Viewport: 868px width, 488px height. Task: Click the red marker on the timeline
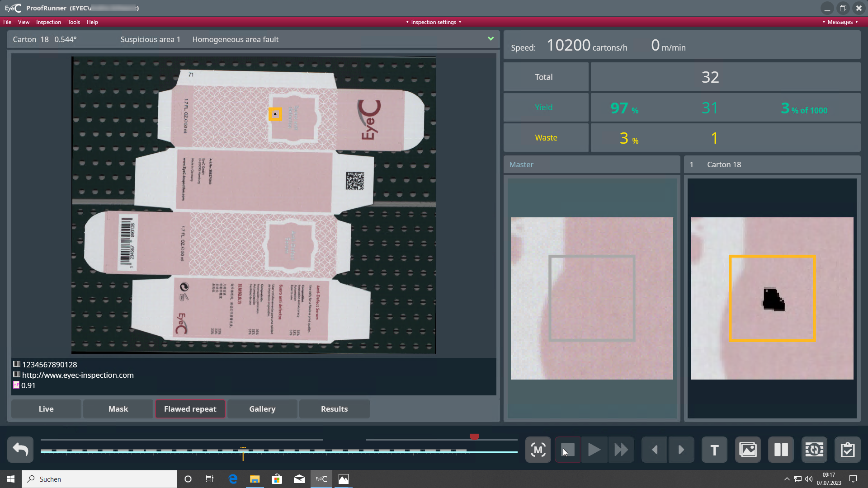point(474,436)
